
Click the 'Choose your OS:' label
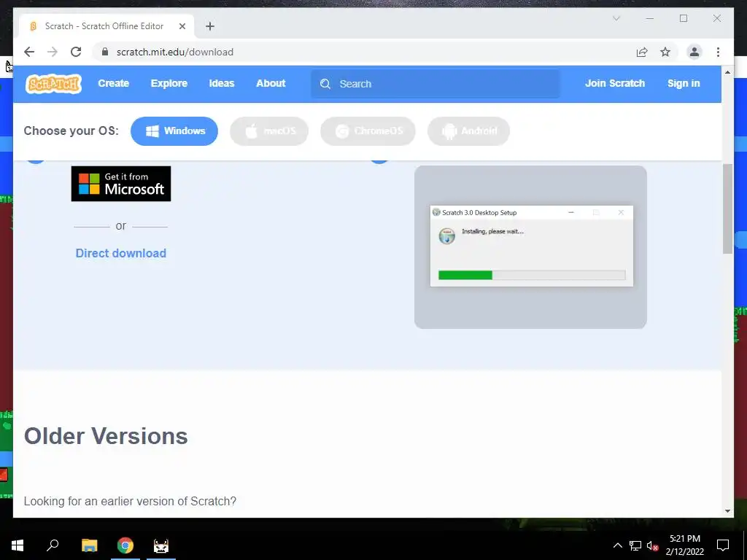pos(71,131)
